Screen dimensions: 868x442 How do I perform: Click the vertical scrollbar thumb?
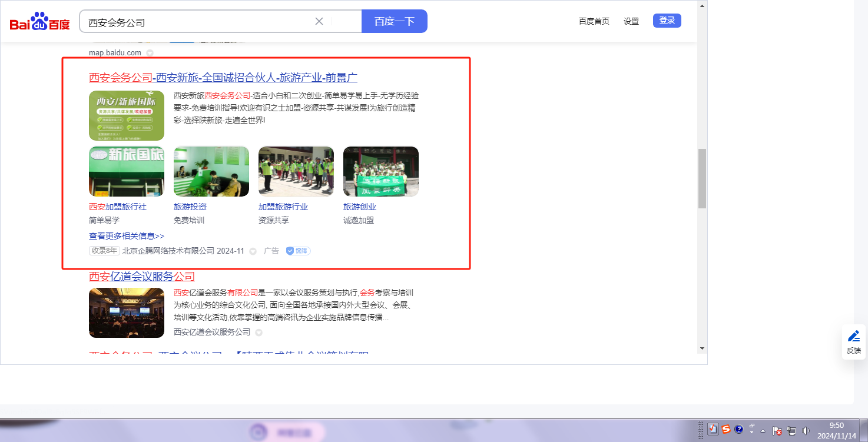[x=702, y=178]
